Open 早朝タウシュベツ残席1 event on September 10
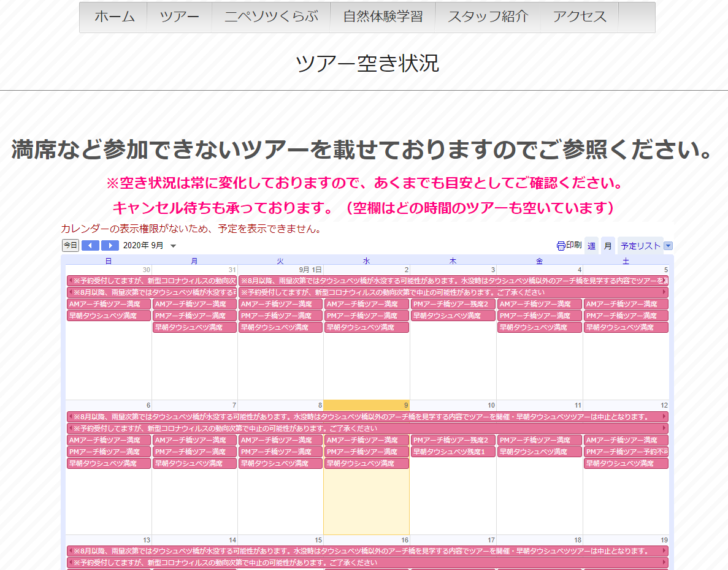The width and height of the screenshot is (728, 570). (x=453, y=451)
